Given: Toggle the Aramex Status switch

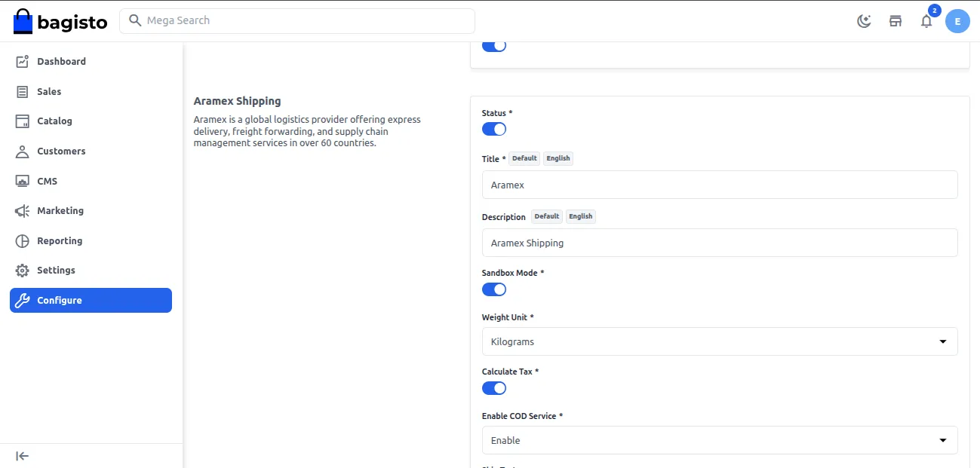Looking at the screenshot, I should point(494,129).
